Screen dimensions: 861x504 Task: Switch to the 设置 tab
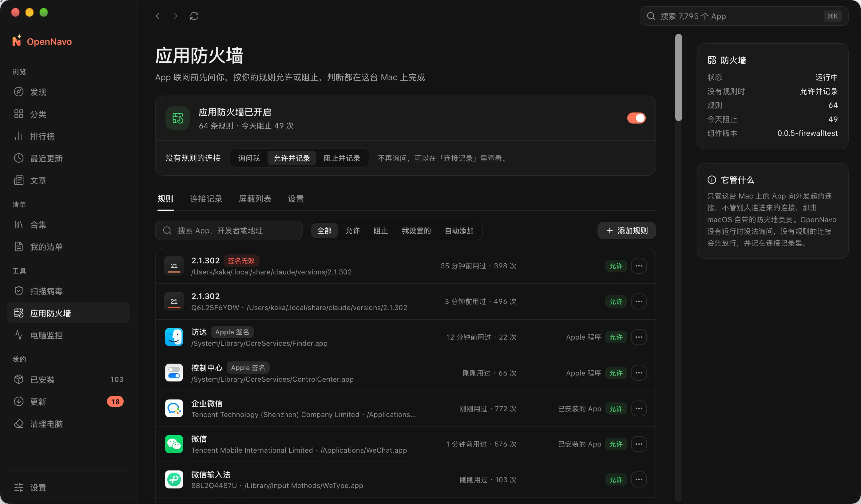296,199
